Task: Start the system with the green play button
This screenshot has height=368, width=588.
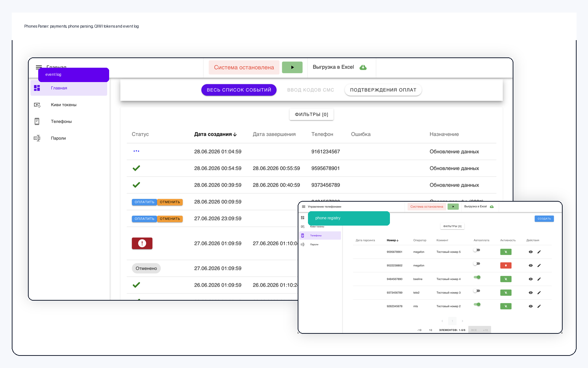Action: [x=292, y=67]
